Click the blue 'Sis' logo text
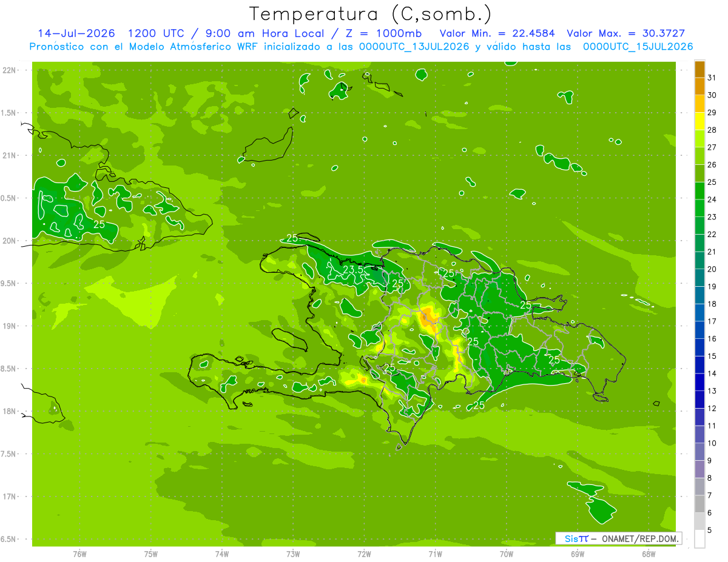This screenshot has height=562, width=728. coord(571,538)
